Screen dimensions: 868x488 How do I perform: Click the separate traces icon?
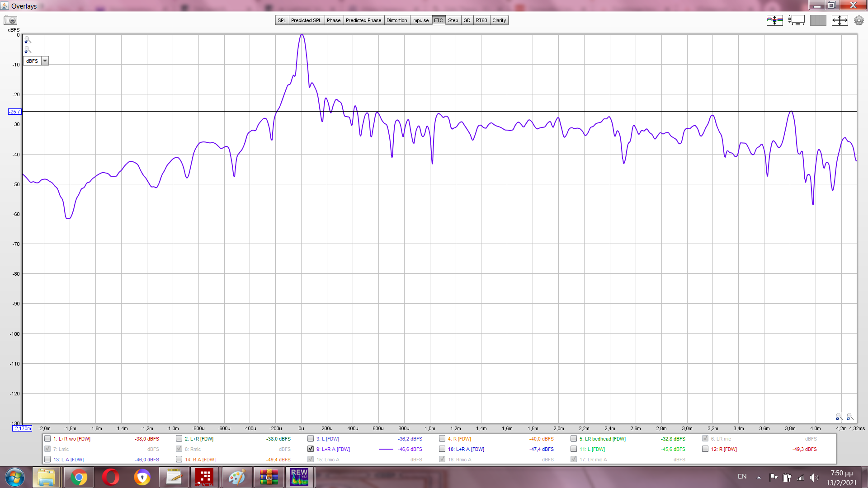[774, 20]
